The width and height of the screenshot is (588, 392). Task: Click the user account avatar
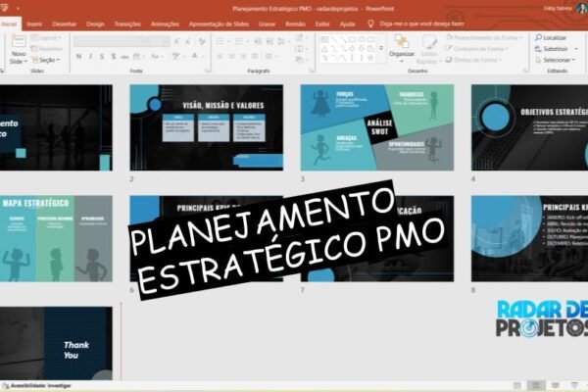click(x=581, y=8)
